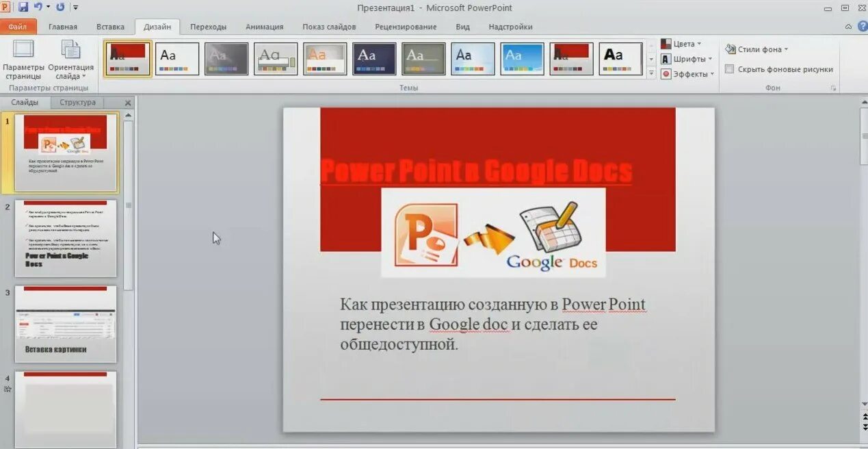Open the Undo history dropdown arrow
The image size is (868, 449).
pos(47,8)
